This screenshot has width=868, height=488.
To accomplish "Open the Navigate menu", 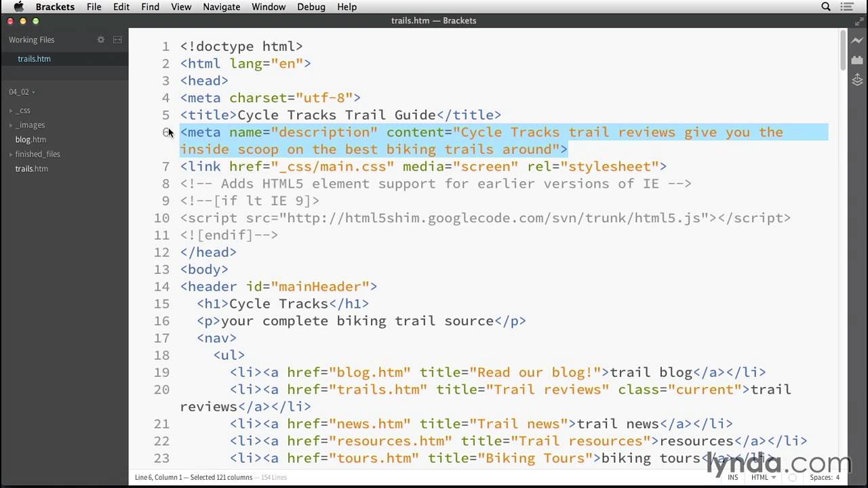I will (x=221, y=7).
